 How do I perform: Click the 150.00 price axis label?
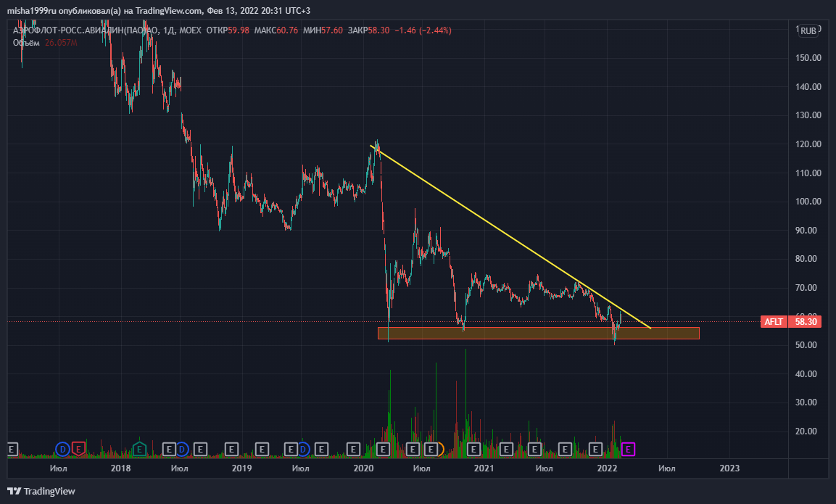tap(808, 57)
